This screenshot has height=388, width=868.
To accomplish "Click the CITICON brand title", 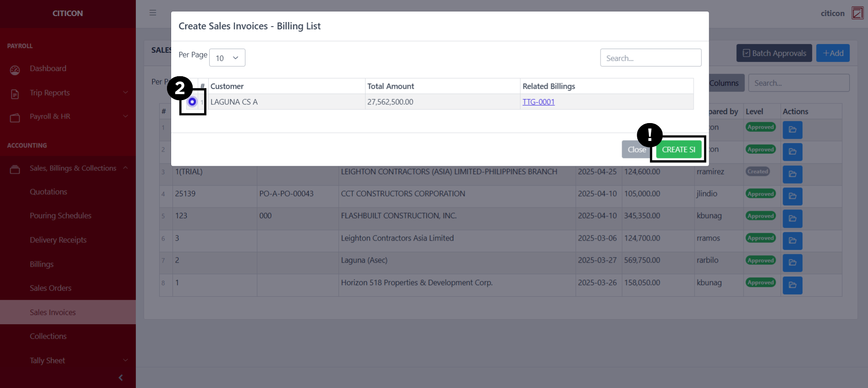I will pyautogui.click(x=67, y=13).
